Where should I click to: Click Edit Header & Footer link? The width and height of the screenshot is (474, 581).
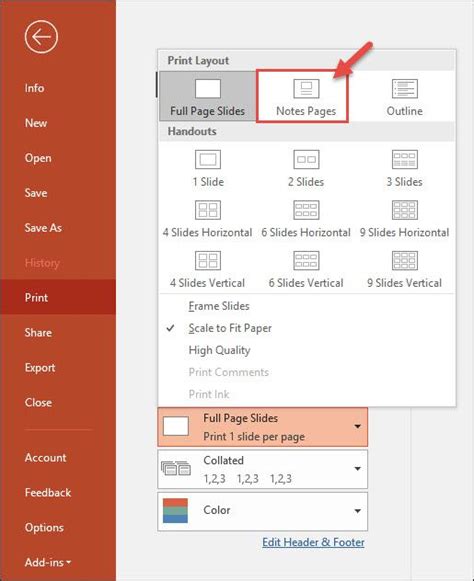click(x=313, y=542)
